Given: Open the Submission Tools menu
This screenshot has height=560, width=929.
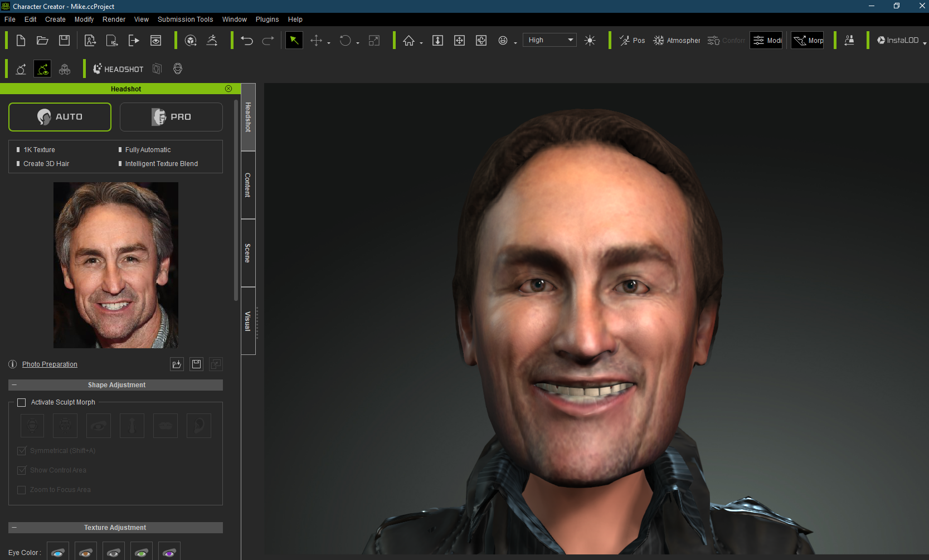Looking at the screenshot, I should pyautogui.click(x=186, y=20).
